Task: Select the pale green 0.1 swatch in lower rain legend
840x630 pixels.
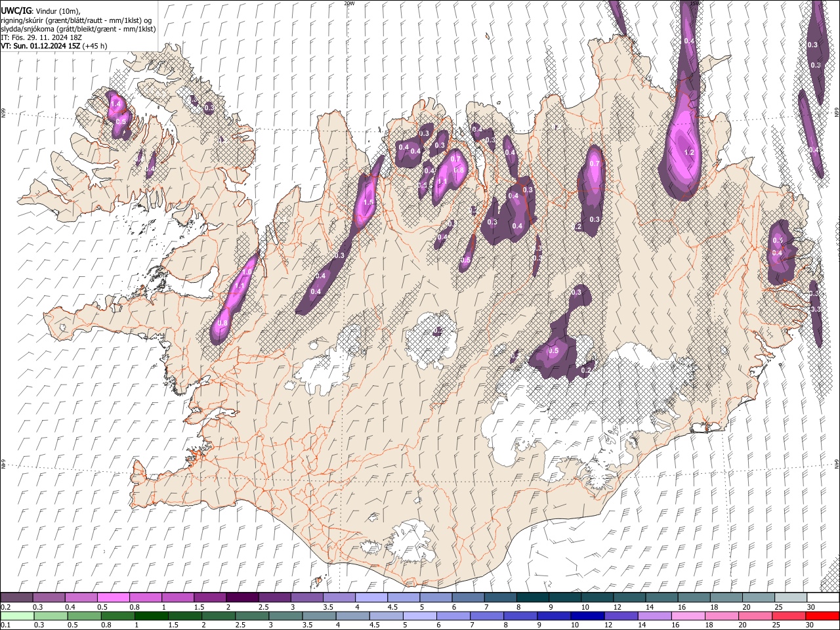Action: coord(17,616)
